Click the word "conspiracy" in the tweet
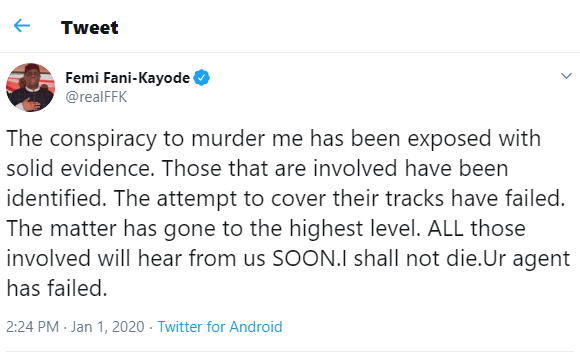Screen dimensions: 580x361 [103, 139]
